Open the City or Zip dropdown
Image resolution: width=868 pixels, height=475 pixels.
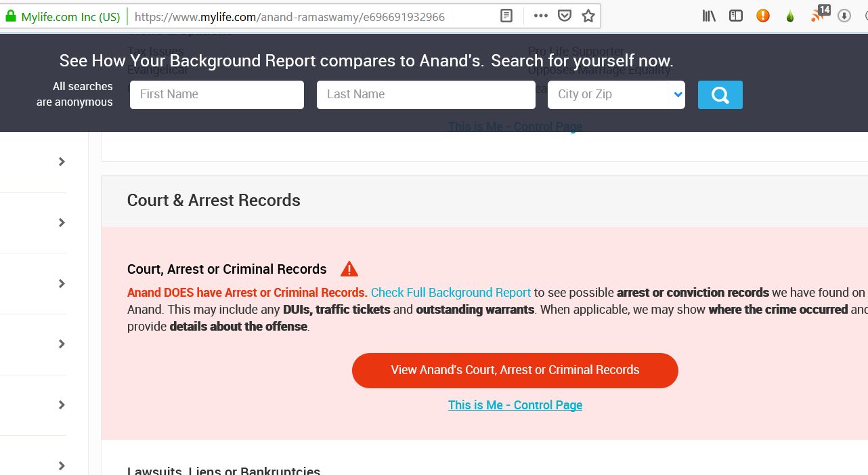(616, 95)
